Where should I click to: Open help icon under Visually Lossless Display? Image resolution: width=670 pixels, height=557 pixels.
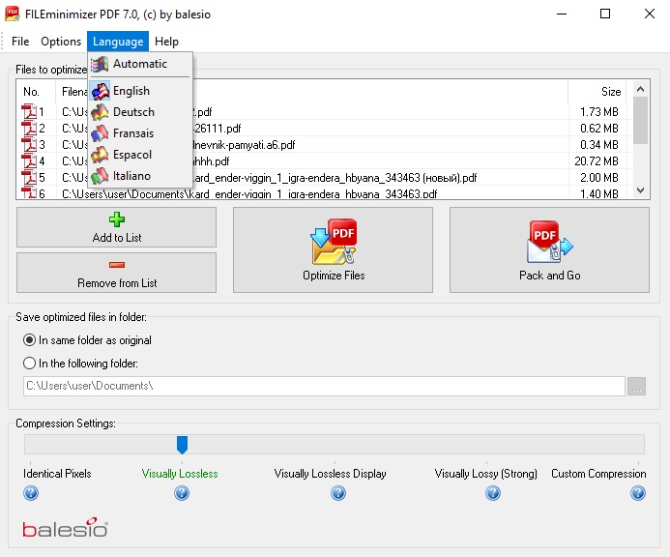(338, 493)
